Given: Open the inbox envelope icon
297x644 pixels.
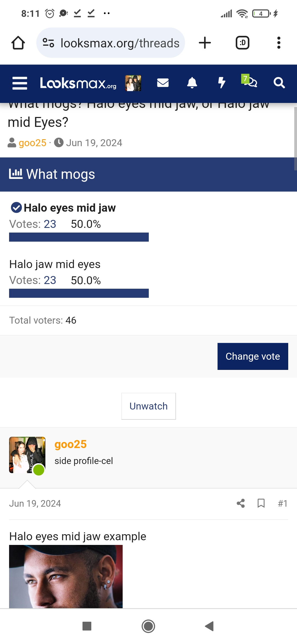Looking at the screenshot, I should 163,83.
